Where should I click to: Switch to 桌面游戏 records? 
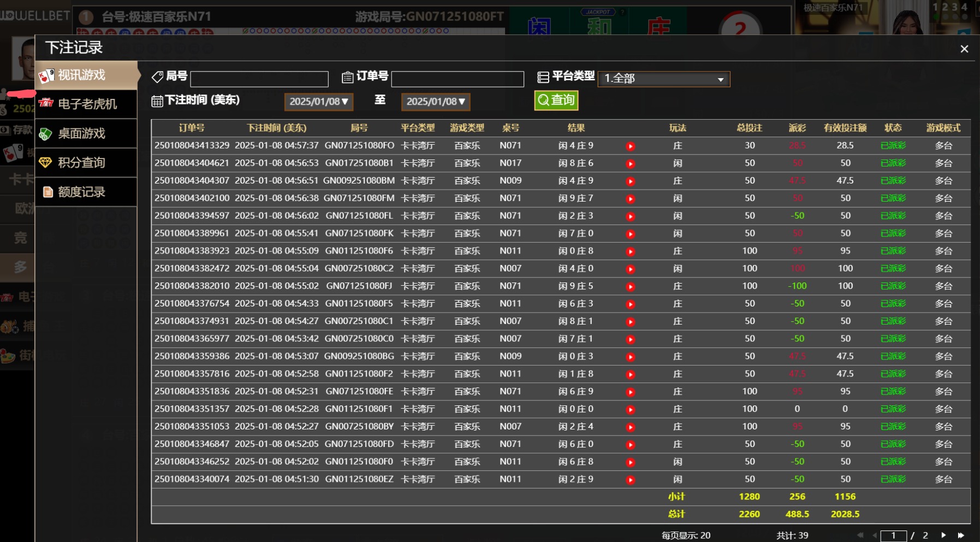point(86,133)
